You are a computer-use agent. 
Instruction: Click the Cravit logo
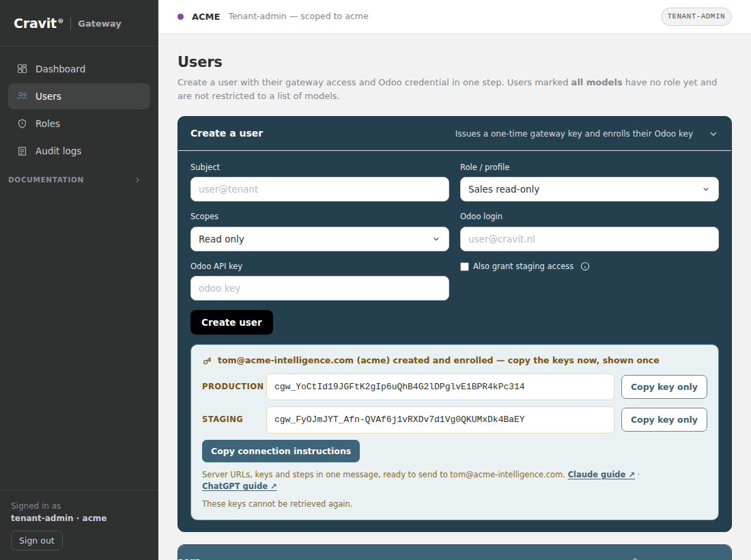(38, 23)
